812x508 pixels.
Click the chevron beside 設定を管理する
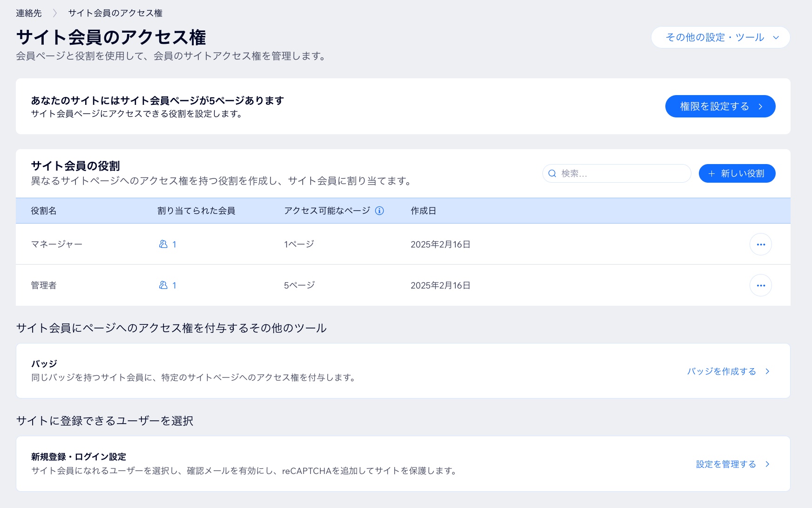pos(767,464)
